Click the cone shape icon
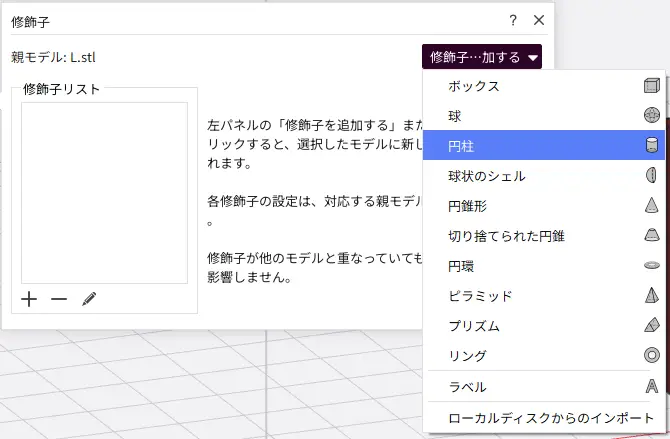This screenshot has height=439, width=670. pos(651,206)
